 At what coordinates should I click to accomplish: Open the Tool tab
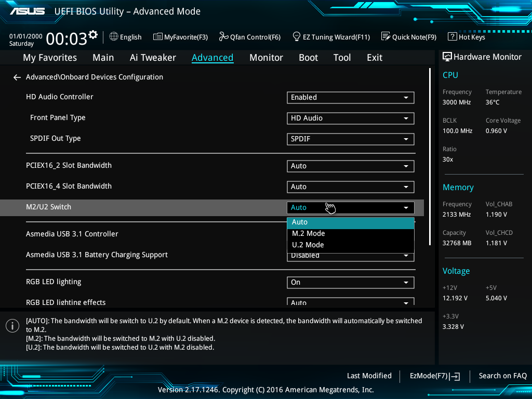[x=342, y=58]
